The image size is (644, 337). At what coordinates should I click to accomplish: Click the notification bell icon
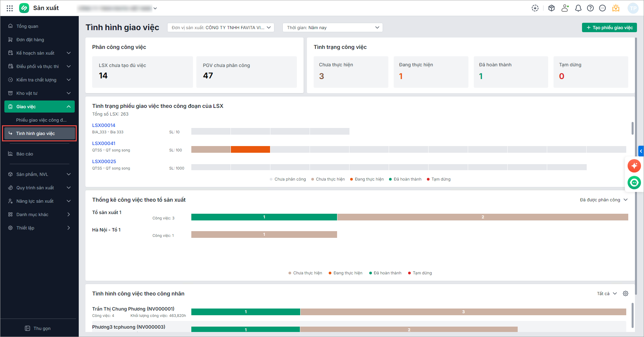pos(578,8)
